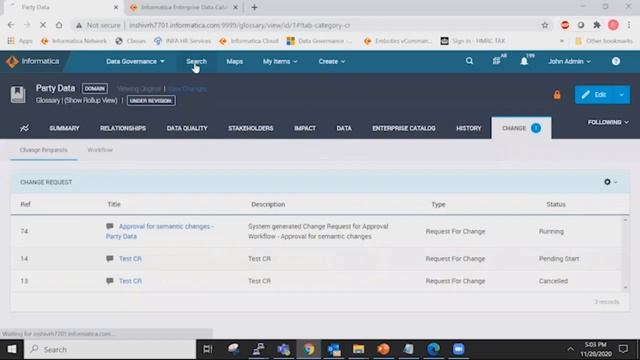
Task: Click the Status column header
Action: pyautogui.click(x=556, y=204)
